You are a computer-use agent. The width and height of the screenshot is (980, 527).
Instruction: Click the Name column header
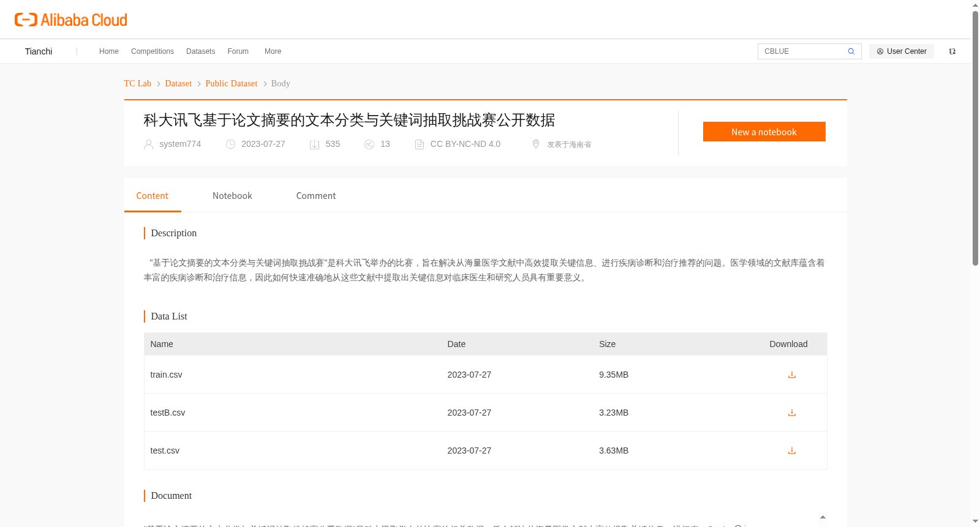click(x=162, y=344)
